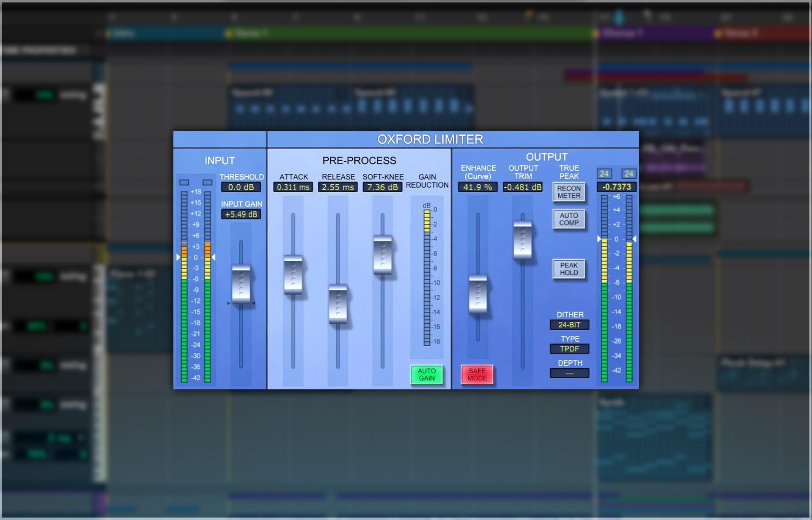The height and width of the screenshot is (520, 812).
Task: Click the Threshold value 0.0 dB
Action: tap(241, 187)
